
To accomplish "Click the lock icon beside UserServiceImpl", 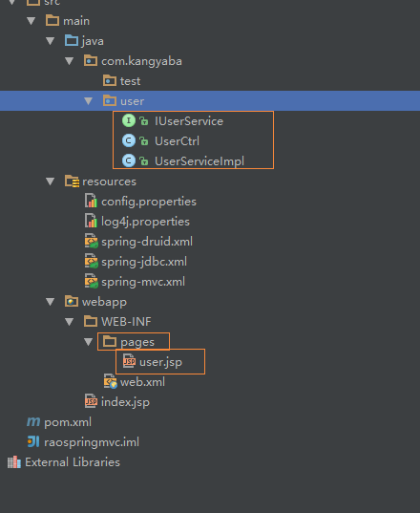I will [144, 160].
